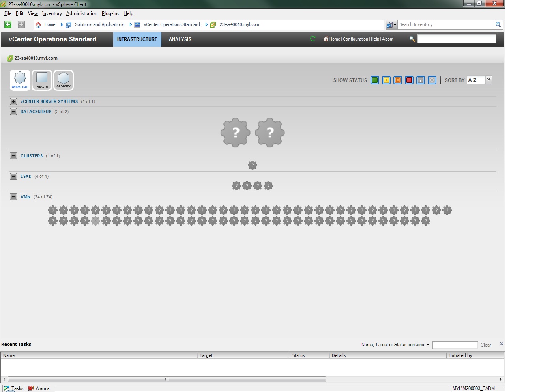The image size is (539, 392).
Task: Switch to the Analysis tab
Action: (180, 39)
